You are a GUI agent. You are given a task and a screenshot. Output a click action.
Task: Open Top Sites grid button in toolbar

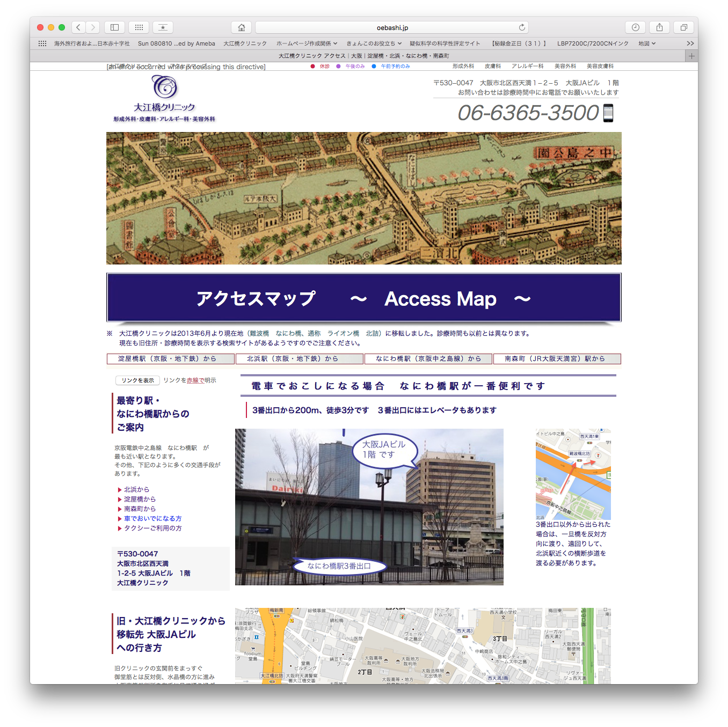pyautogui.click(x=139, y=27)
